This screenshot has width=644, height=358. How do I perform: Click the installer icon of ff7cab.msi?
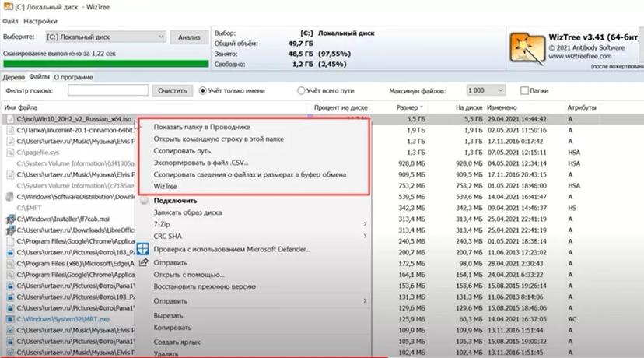[x=10, y=219]
